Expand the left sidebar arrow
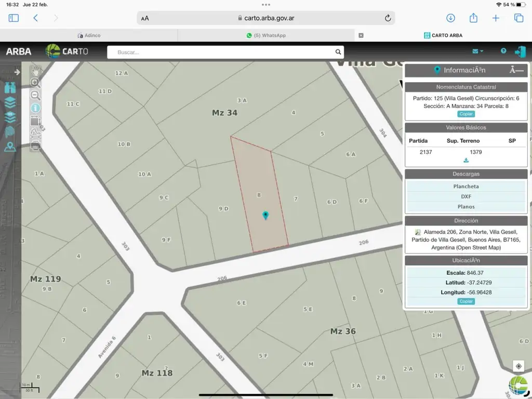This screenshot has height=399, width=532. [x=17, y=72]
